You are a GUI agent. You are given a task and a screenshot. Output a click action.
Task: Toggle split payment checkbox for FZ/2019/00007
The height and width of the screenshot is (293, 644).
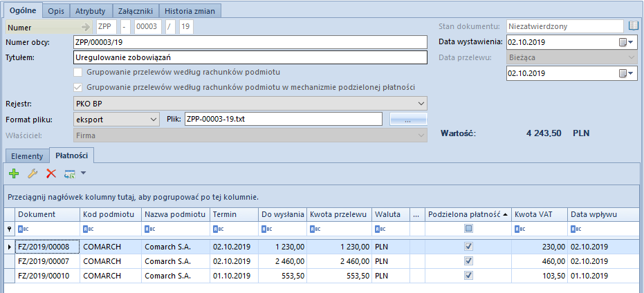pyautogui.click(x=468, y=261)
